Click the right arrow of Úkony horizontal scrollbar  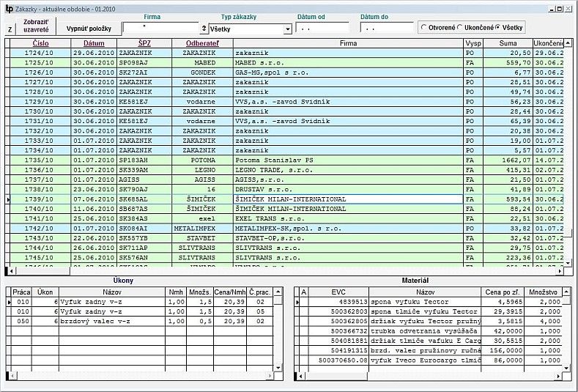click(x=270, y=376)
